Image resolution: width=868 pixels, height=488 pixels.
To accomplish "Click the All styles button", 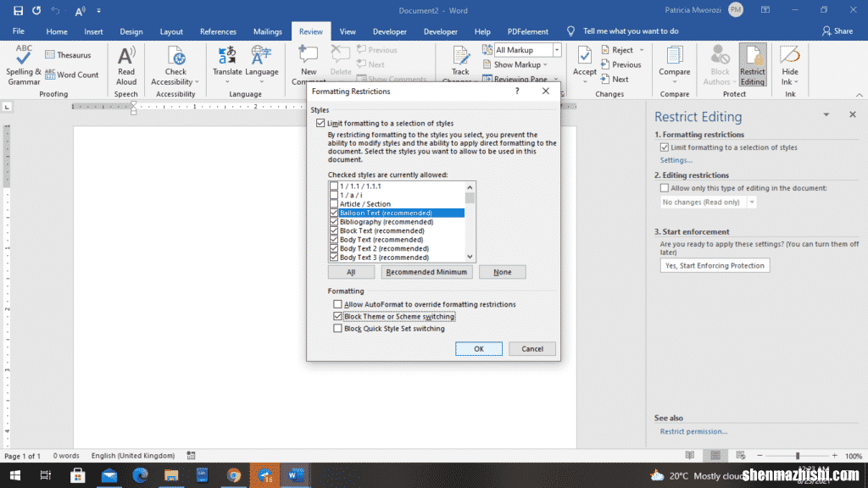I will [x=351, y=272].
